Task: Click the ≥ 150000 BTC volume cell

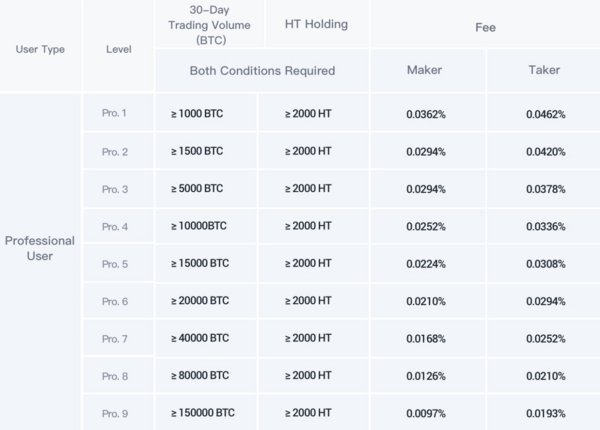Action: (203, 412)
